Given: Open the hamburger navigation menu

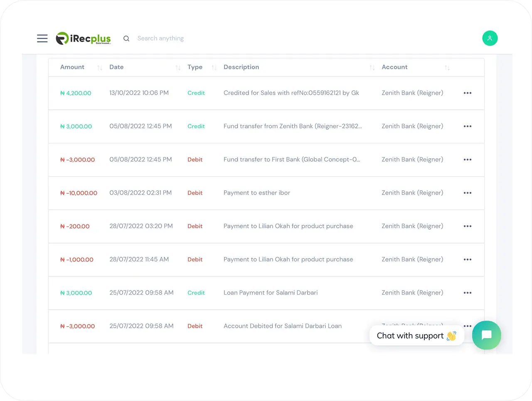Looking at the screenshot, I should tap(42, 39).
